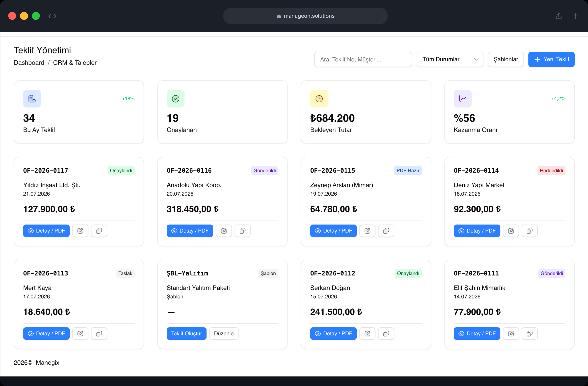The height and width of the screenshot is (386, 588).
Task: Duplicate quote OF-2026-0111
Action: (x=529, y=333)
